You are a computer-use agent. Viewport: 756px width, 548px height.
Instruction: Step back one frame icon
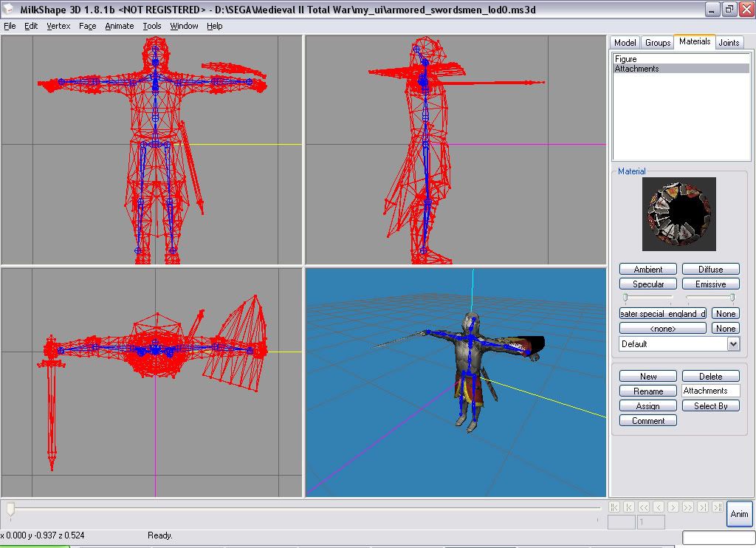[659, 507]
